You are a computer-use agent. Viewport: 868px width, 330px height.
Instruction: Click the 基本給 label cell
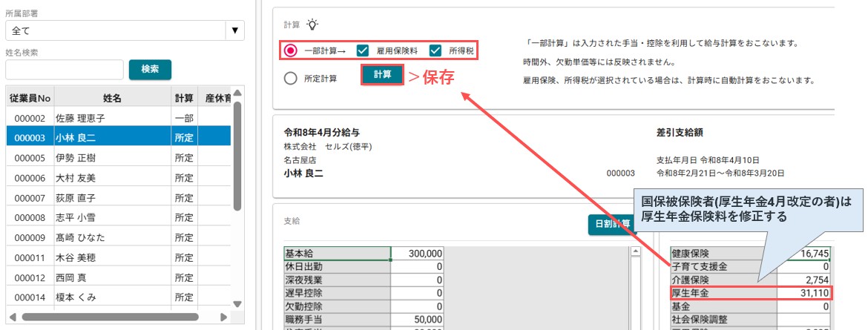point(337,253)
